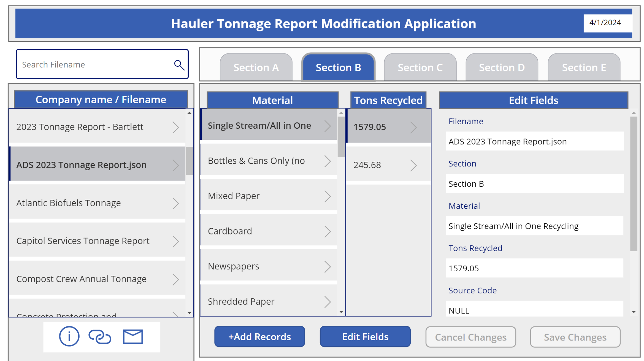Click the chain link icon
644x361 pixels.
point(100,336)
